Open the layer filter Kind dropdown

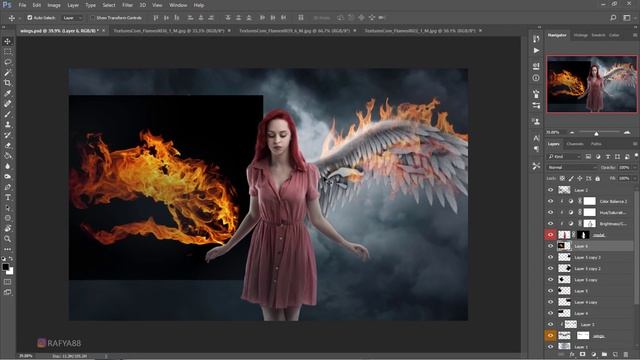[565, 157]
